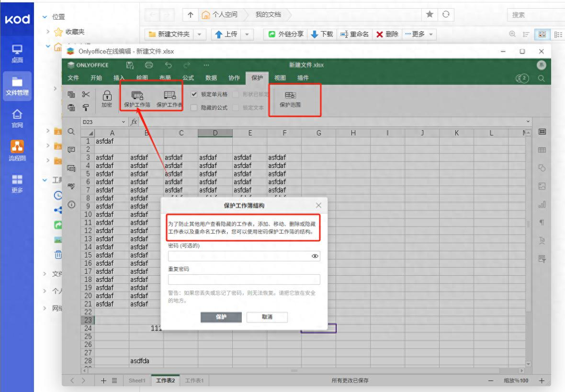Open the 开始 ribbon tab
The width and height of the screenshot is (565, 392).
pyautogui.click(x=96, y=78)
